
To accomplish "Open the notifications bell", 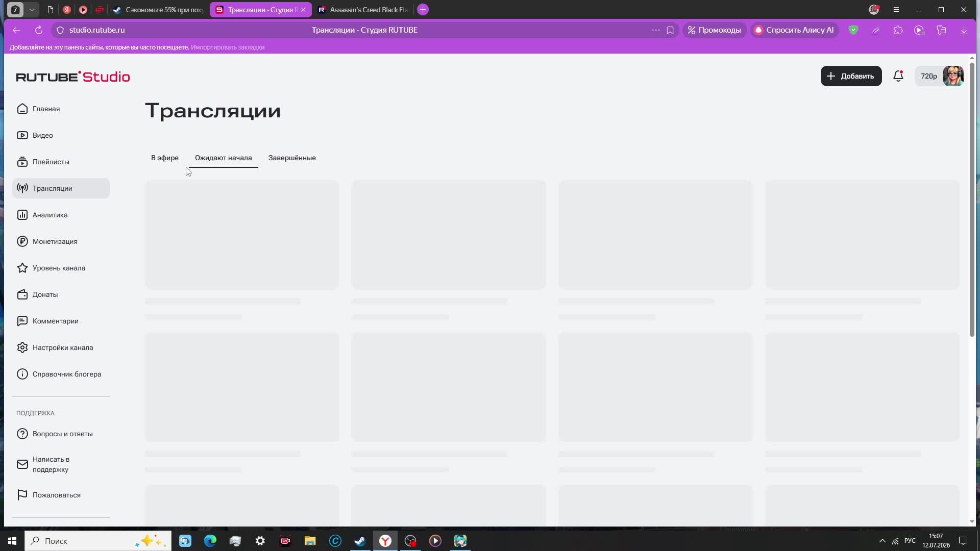I will click(898, 76).
